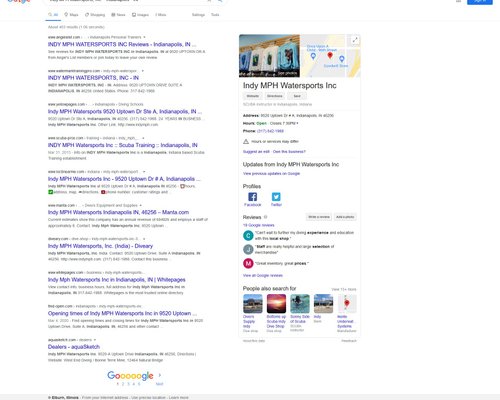500x400 pixels.
Task: Open the Dealers - aquaSketch result link
Action: click(x=74, y=347)
